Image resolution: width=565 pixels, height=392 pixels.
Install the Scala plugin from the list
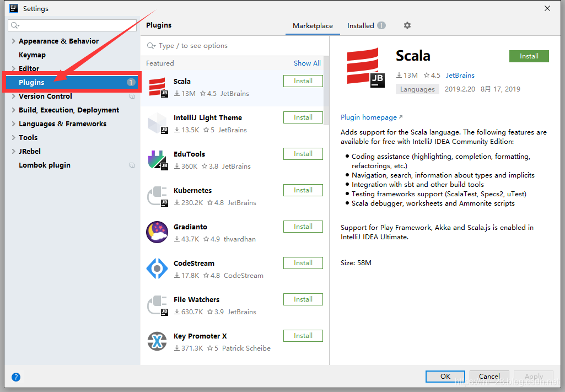pyautogui.click(x=303, y=81)
